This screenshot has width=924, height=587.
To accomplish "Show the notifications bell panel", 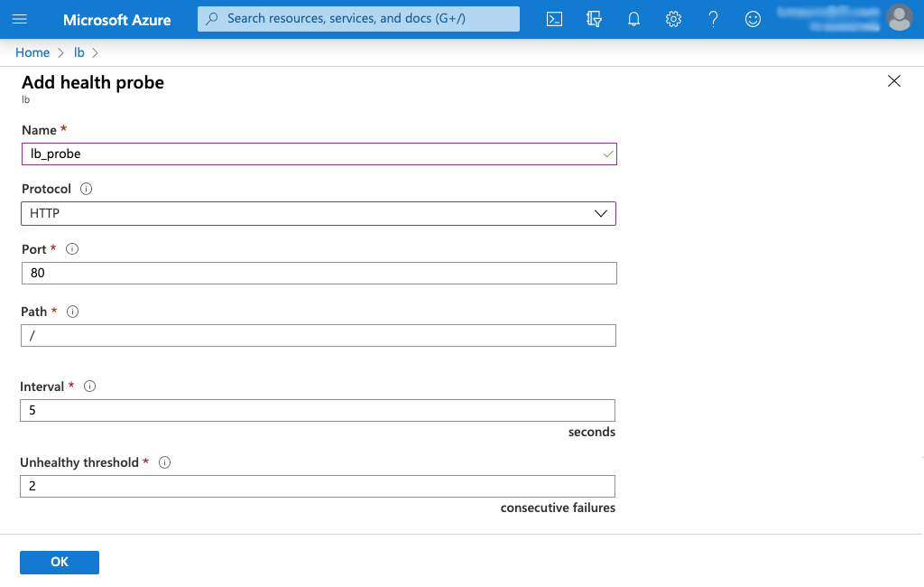I will [633, 19].
